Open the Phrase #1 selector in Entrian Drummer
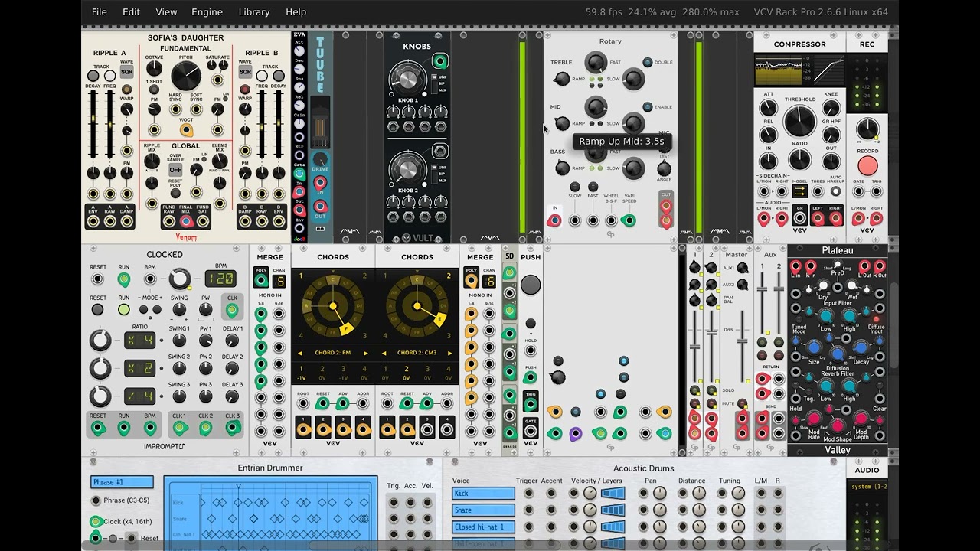 (122, 482)
